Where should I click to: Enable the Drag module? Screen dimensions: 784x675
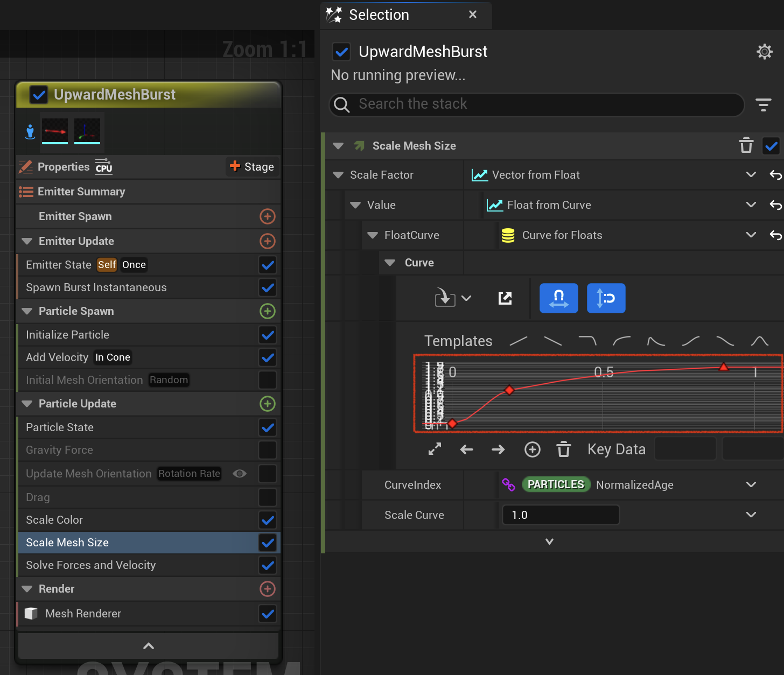point(268,497)
